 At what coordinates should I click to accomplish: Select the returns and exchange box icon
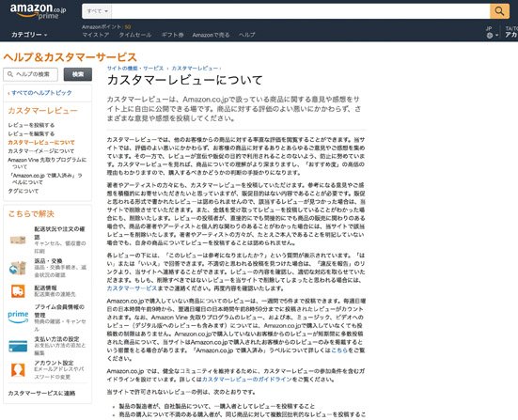[x=18, y=268]
